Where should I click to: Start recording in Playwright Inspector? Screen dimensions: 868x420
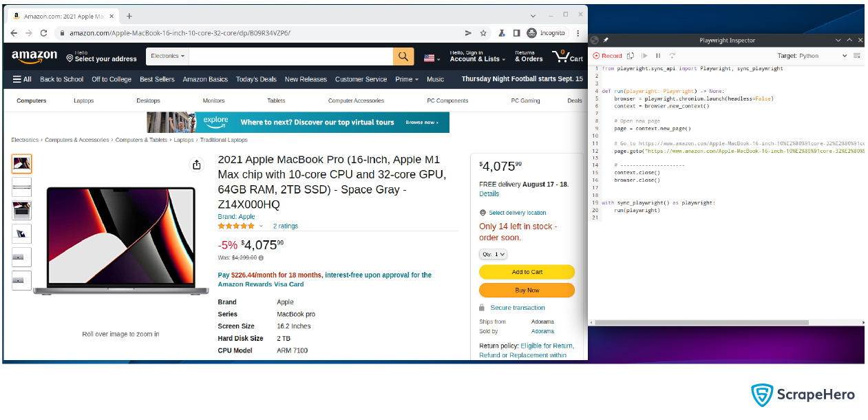point(607,56)
